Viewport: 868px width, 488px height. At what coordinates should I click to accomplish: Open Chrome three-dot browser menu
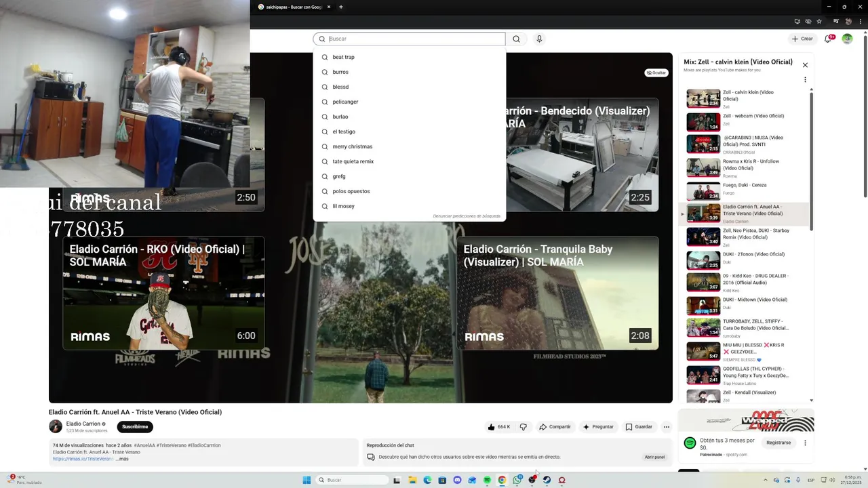(861, 21)
